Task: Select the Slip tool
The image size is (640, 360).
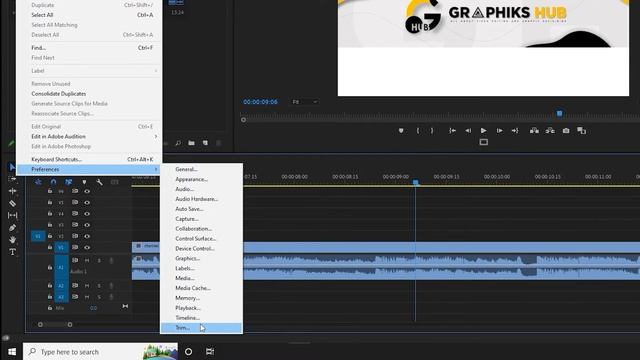Action: point(12,215)
